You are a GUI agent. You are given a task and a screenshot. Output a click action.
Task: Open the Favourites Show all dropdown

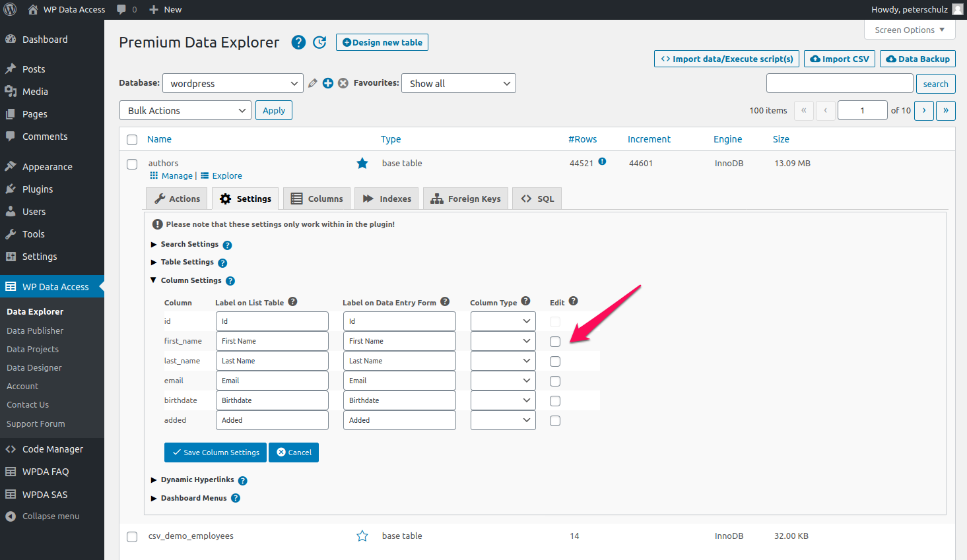pyautogui.click(x=459, y=83)
